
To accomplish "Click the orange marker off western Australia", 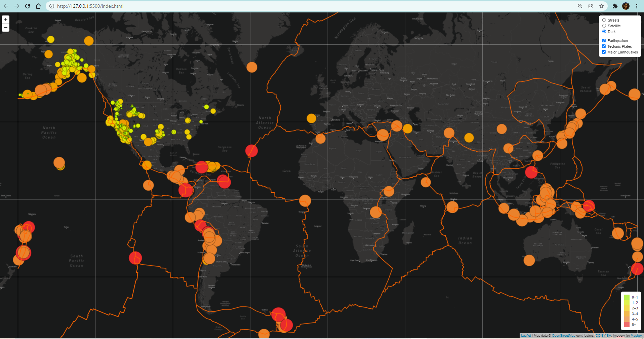I will pyautogui.click(x=529, y=260).
